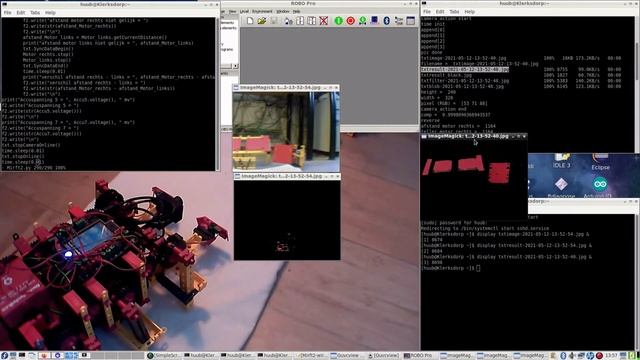
Task: Click the New file icon in ROBO Pro
Action: 250,20
